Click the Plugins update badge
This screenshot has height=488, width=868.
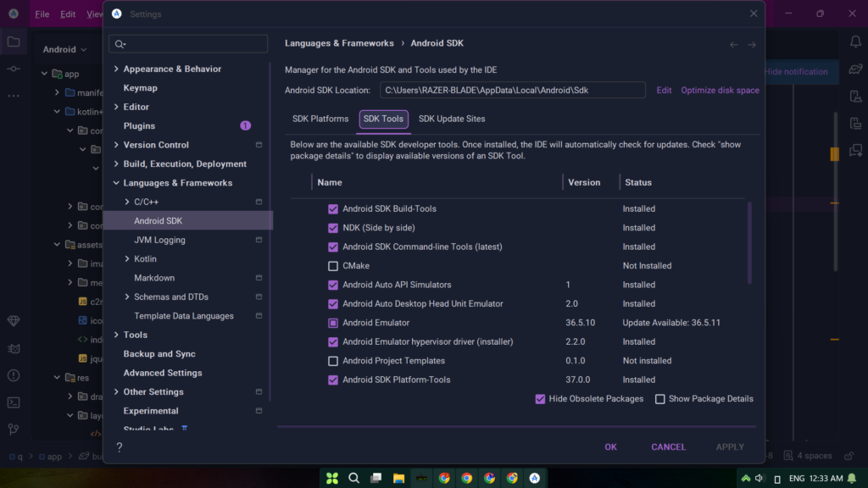245,126
